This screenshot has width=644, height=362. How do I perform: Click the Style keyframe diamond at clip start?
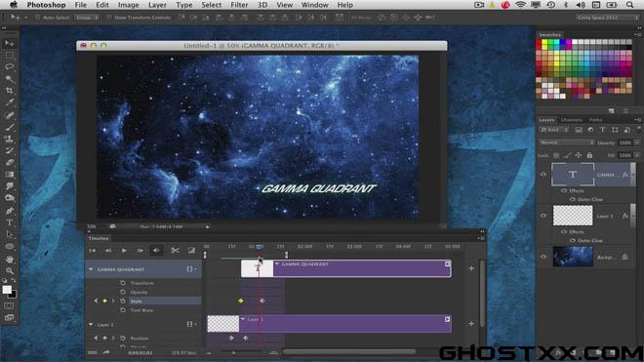(241, 301)
